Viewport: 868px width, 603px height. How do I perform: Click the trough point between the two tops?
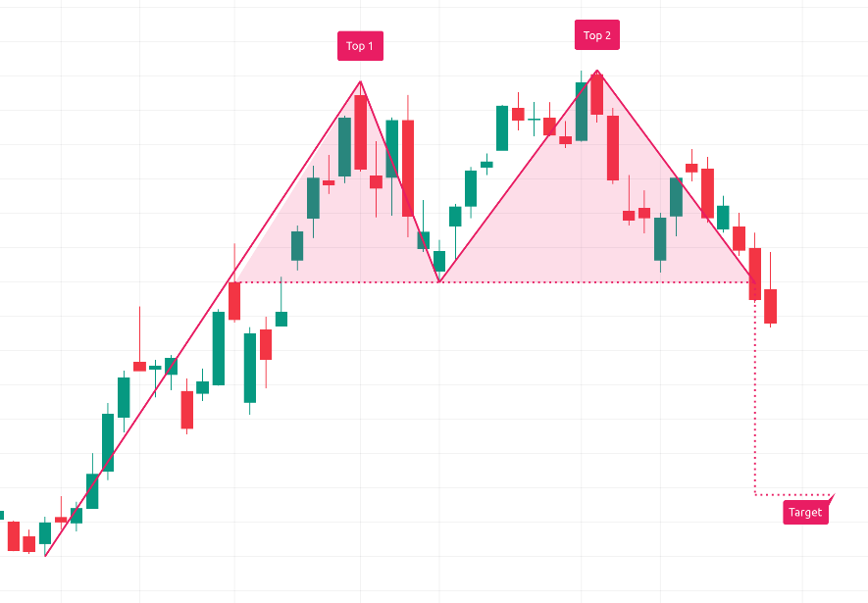coord(439,282)
